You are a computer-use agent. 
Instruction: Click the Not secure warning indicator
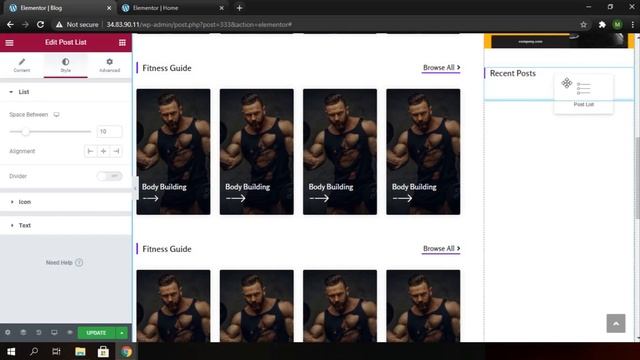(77, 24)
